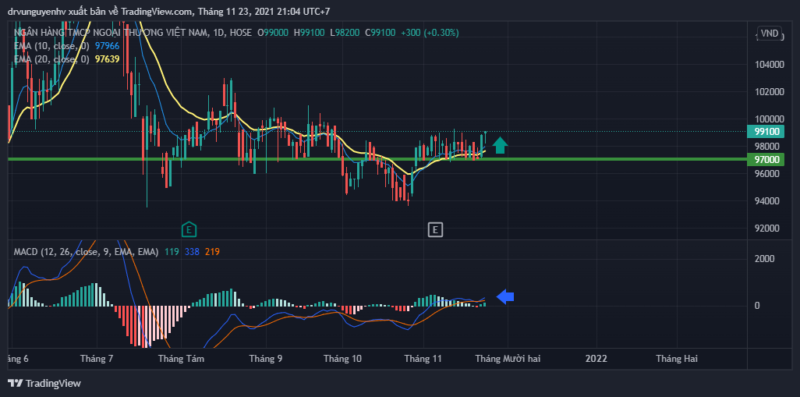
Task: Select the EMA 20 indicator legend
Action: point(52,59)
